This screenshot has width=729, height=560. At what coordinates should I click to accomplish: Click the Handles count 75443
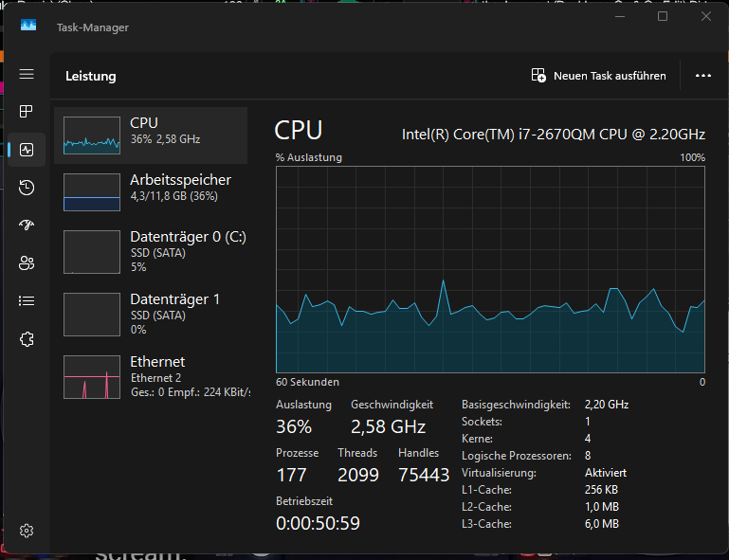pos(424,475)
